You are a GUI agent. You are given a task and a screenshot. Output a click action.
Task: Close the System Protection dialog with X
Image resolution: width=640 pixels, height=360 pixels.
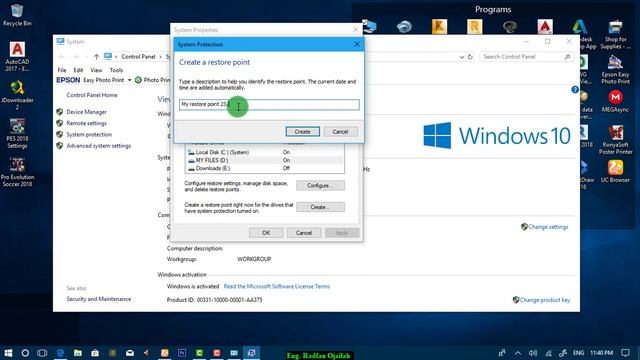coord(357,44)
